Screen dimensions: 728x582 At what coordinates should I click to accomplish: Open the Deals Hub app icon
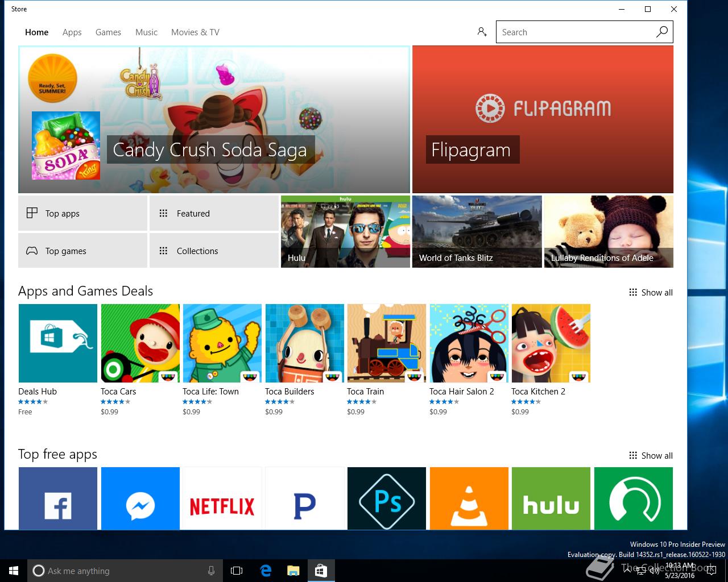(x=58, y=343)
